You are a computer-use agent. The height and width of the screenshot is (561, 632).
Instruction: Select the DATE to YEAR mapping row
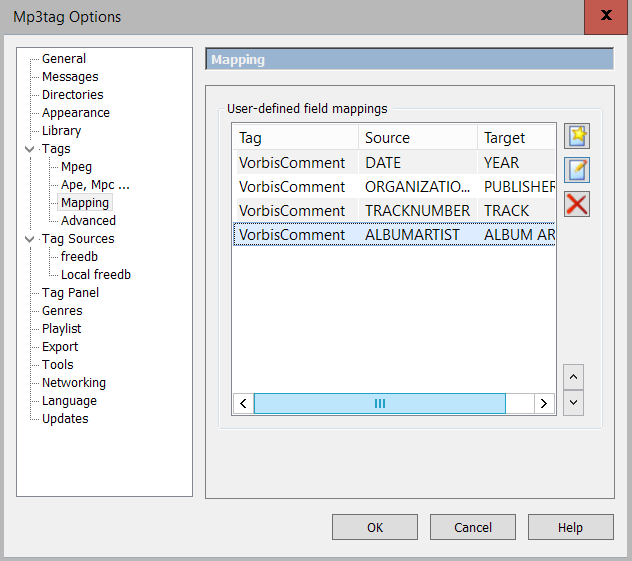pos(394,163)
